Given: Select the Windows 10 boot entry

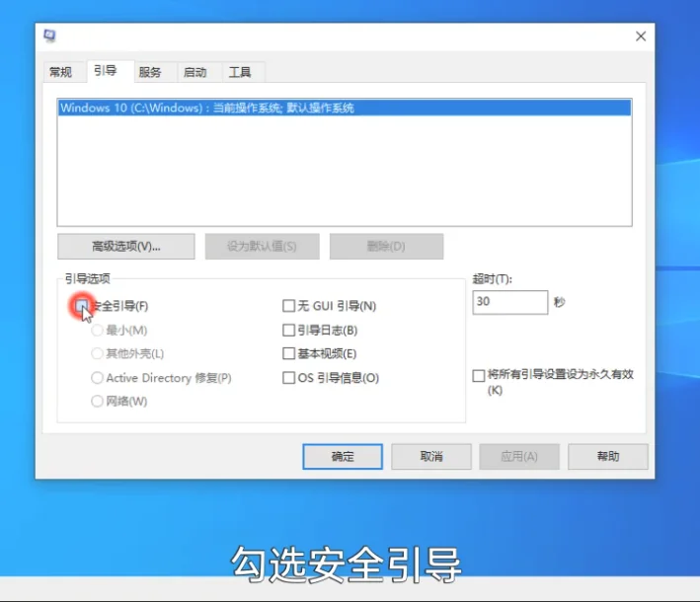Looking at the screenshot, I should point(345,108).
